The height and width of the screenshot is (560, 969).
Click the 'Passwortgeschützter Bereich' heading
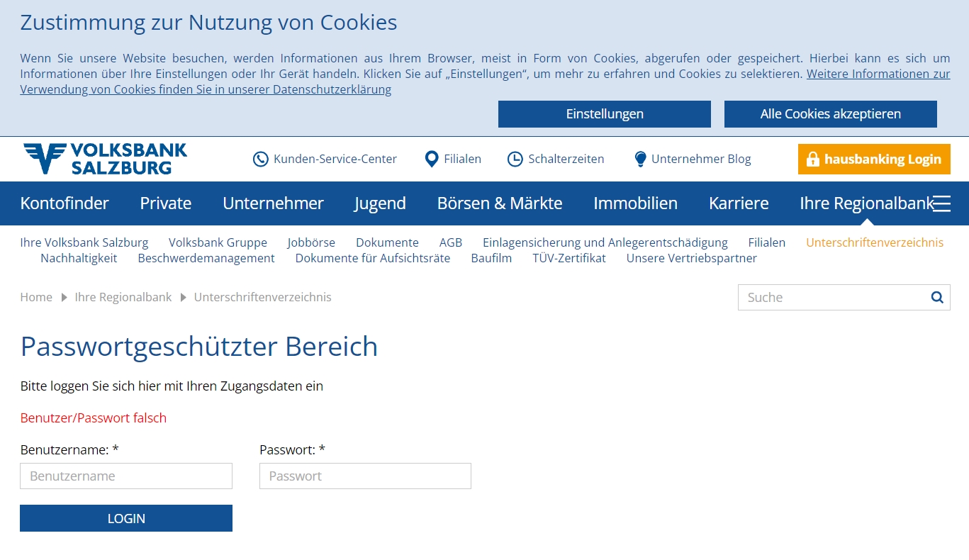pos(199,347)
